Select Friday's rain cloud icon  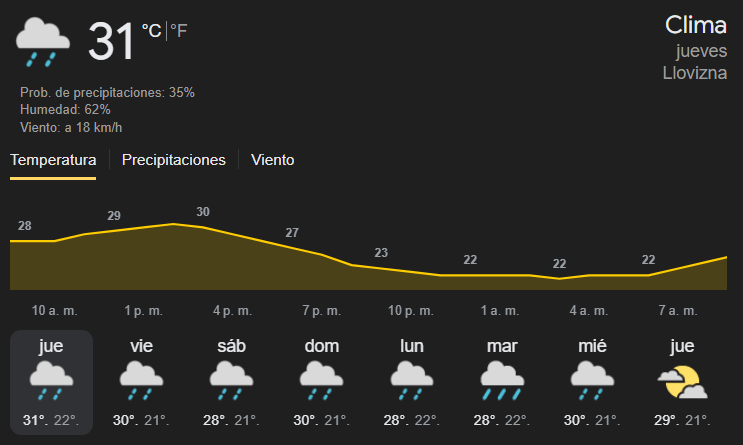(141, 381)
